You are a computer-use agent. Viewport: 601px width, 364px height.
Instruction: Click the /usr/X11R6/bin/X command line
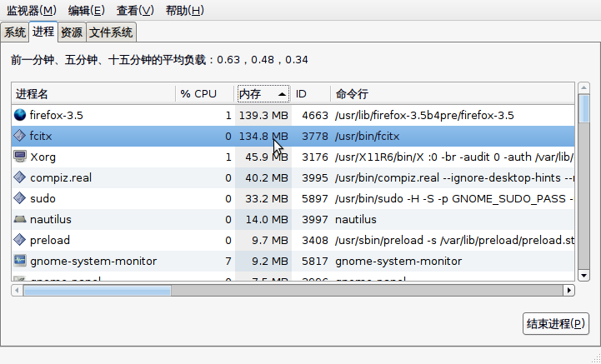coord(454,157)
